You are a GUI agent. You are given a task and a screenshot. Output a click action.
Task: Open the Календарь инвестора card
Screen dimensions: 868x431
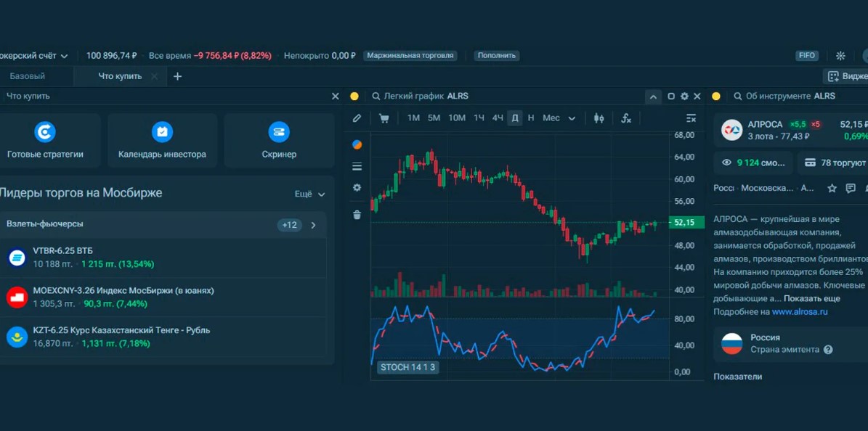(162, 140)
